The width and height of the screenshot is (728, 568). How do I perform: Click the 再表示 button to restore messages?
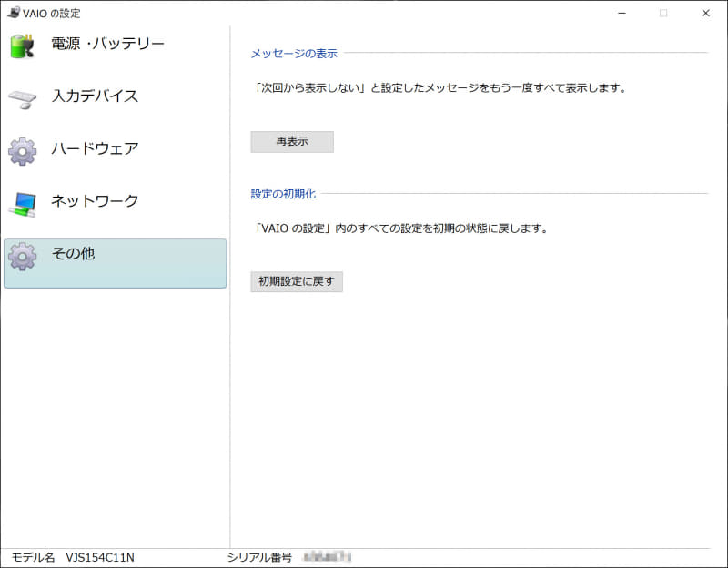click(291, 142)
